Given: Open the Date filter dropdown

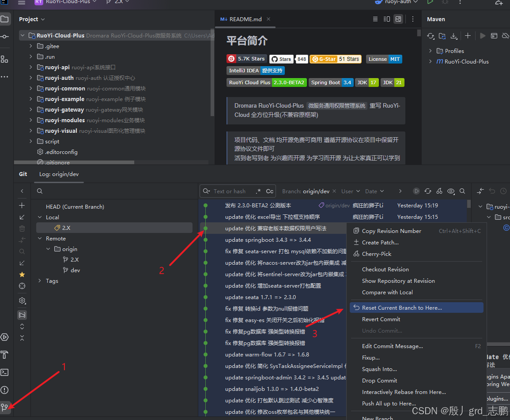Looking at the screenshot, I should click(374, 191).
